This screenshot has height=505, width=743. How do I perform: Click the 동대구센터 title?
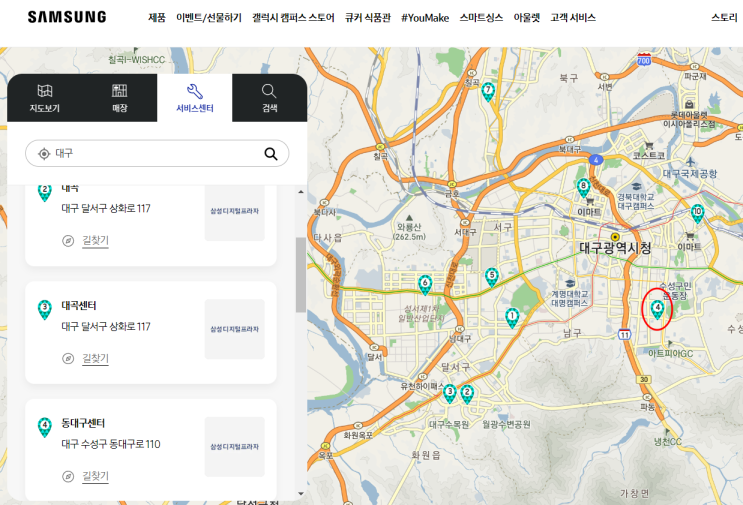click(x=83, y=423)
